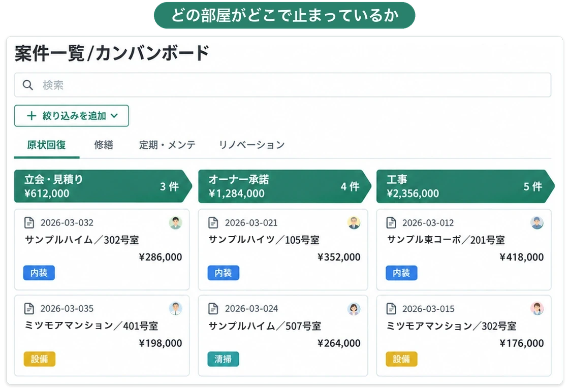Click document icon of 2026-03-012
This screenshot has height=392, width=569.
(x=391, y=222)
